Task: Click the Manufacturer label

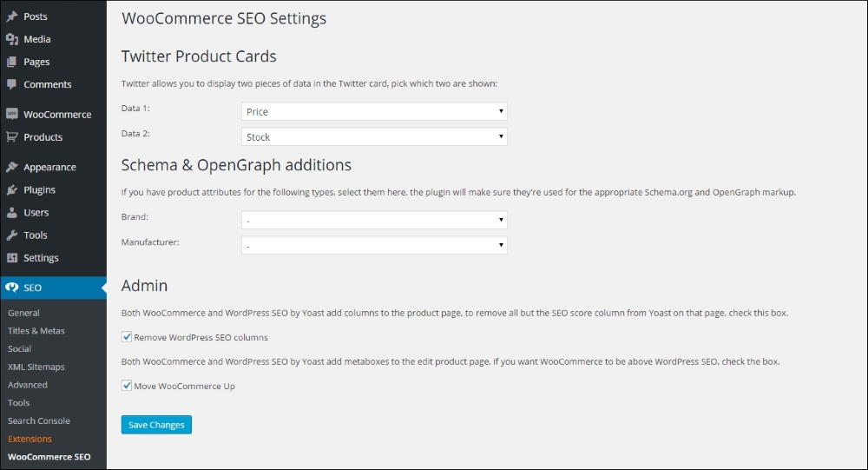Action: point(150,242)
